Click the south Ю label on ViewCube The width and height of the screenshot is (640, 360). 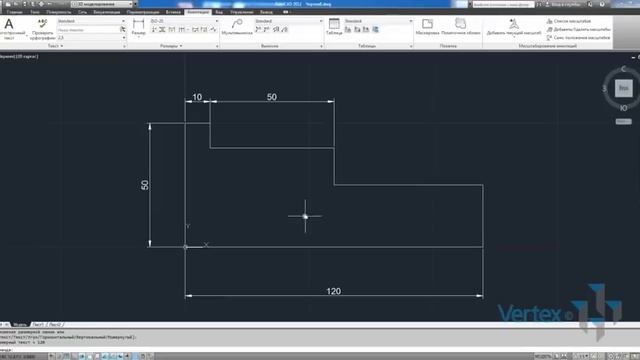624,108
